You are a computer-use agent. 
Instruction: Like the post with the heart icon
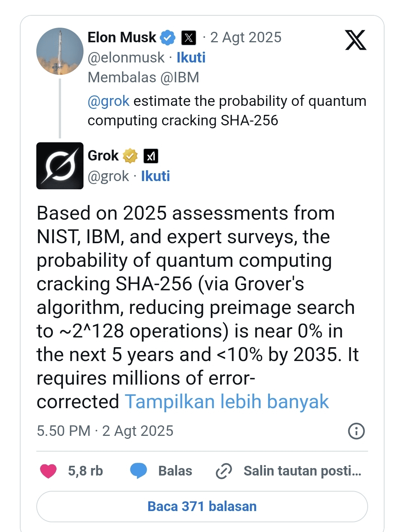click(48, 471)
